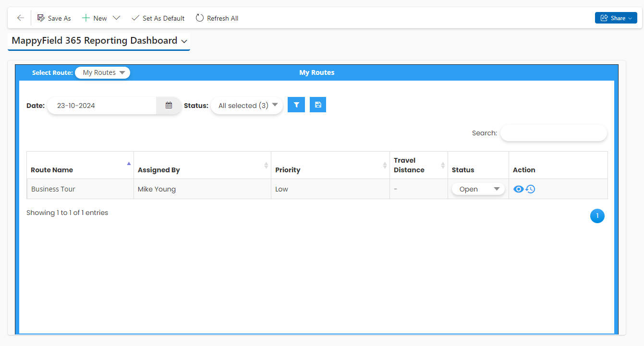
Task: Click Set As Default
Action: pyautogui.click(x=158, y=18)
